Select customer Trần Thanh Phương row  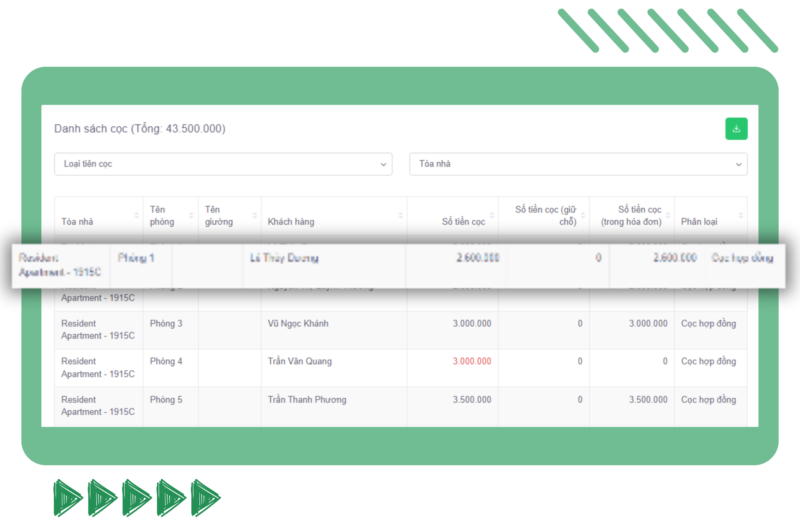[x=307, y=399]
